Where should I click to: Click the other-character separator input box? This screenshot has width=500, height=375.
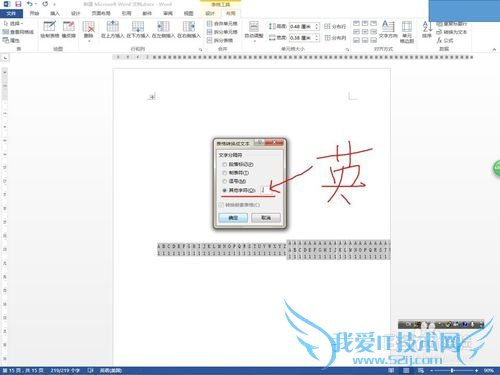tap(265, 190)
